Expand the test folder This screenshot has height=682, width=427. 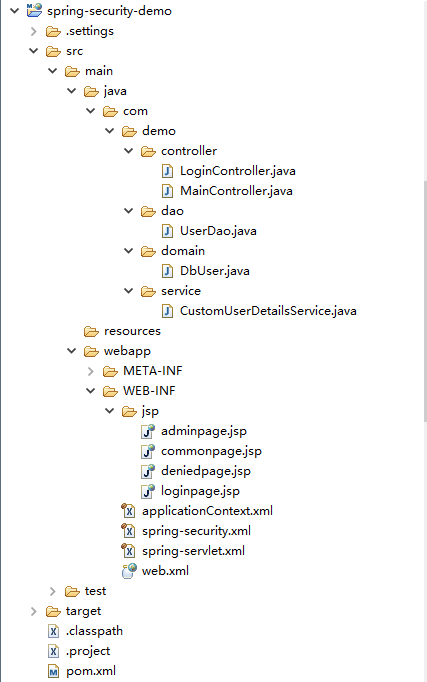point(53,592)
